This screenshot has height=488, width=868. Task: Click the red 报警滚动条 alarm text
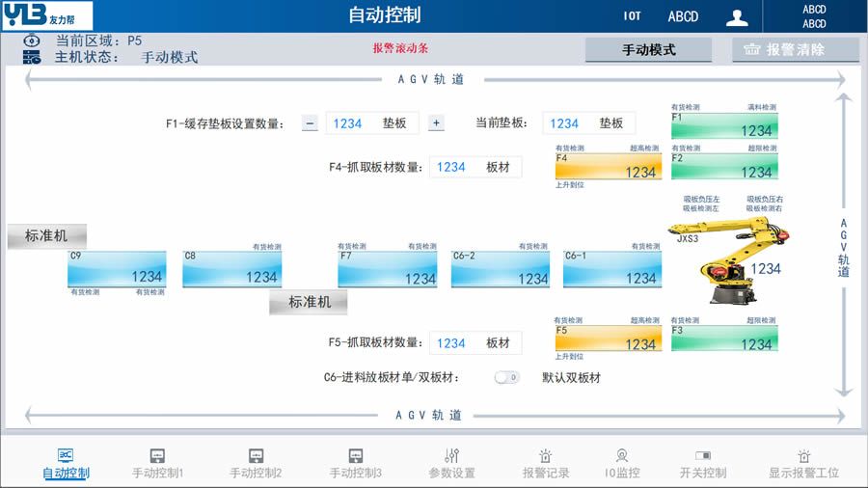(x=400, y=48)
